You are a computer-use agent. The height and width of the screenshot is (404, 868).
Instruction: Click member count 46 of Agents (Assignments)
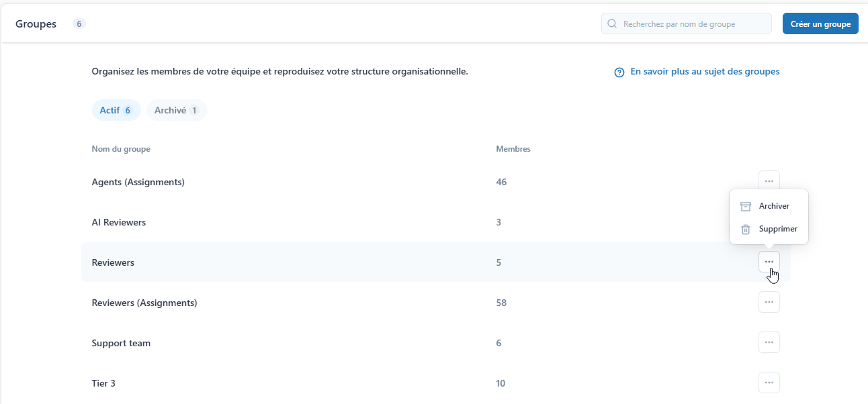tap(501, 182)
